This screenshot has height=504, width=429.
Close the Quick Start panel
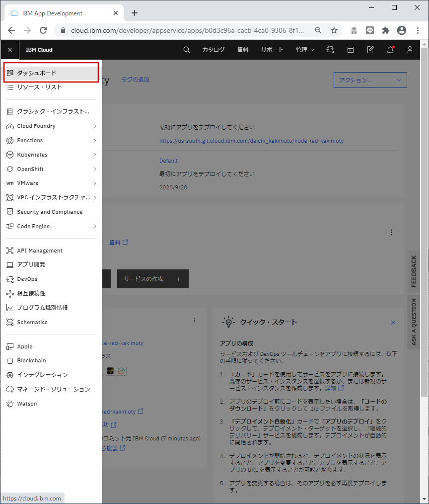click(393, 323)
